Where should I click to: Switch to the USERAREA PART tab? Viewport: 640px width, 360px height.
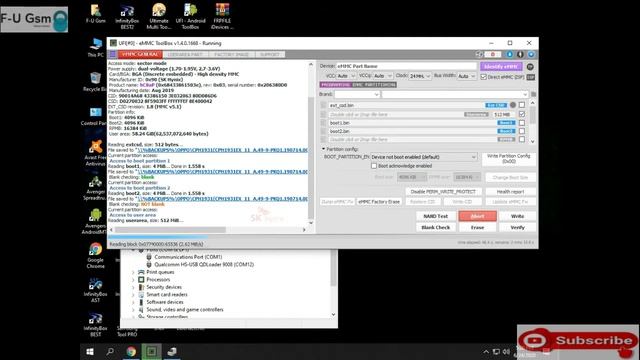185,54
